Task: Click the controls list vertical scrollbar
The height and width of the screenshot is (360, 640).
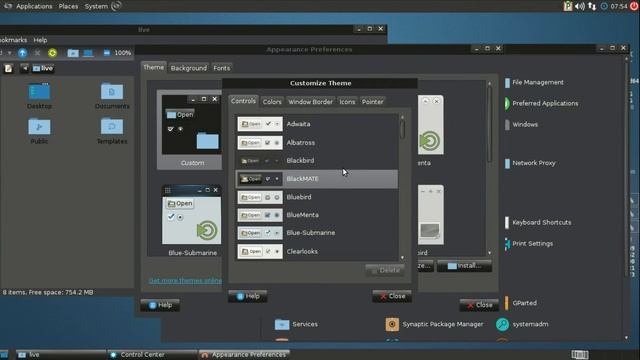Action: click(x=402, y=129)
